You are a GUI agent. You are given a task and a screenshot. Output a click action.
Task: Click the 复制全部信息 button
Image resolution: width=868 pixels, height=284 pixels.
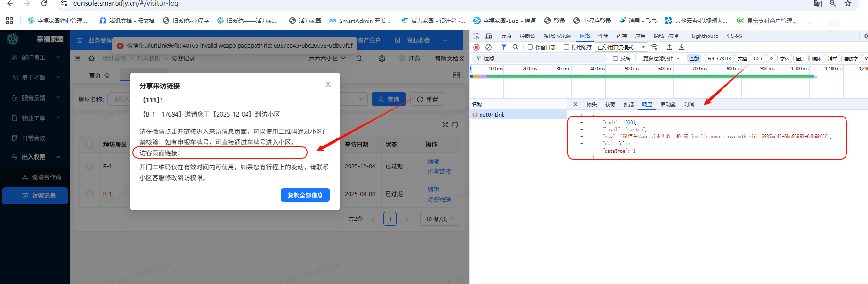(x=305, y=195)
